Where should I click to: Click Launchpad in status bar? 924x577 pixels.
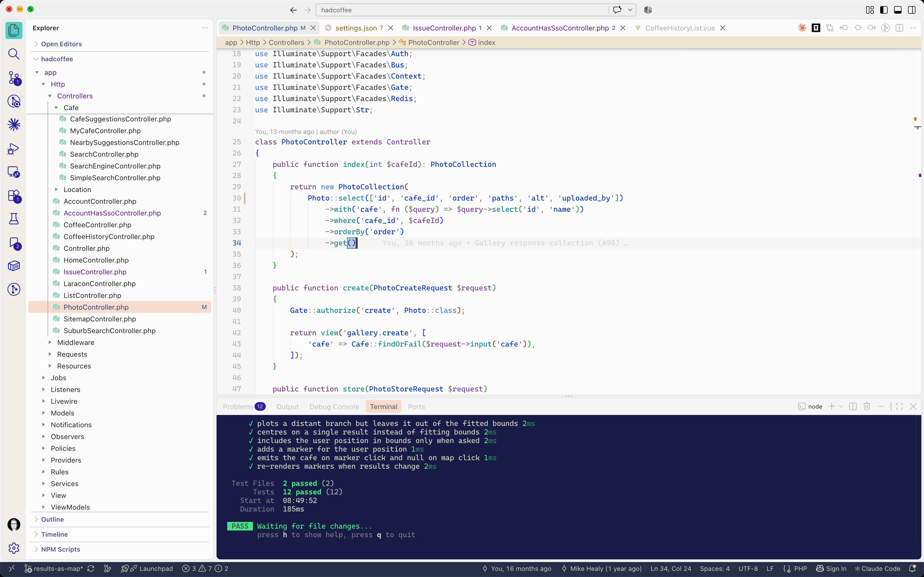[147, 569]
